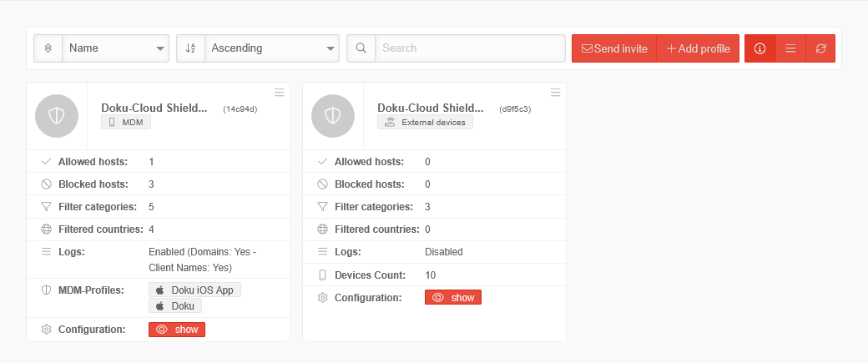Click the External devices tag badge

[426, 123]
